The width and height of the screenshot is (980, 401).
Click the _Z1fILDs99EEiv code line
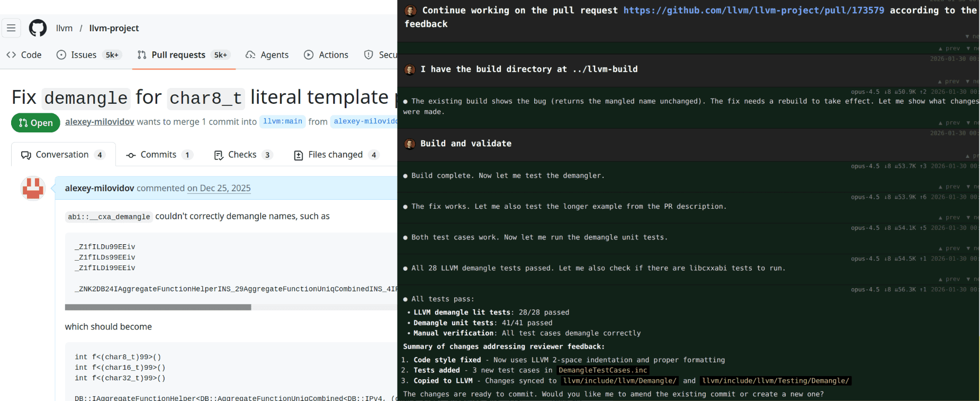105,257
